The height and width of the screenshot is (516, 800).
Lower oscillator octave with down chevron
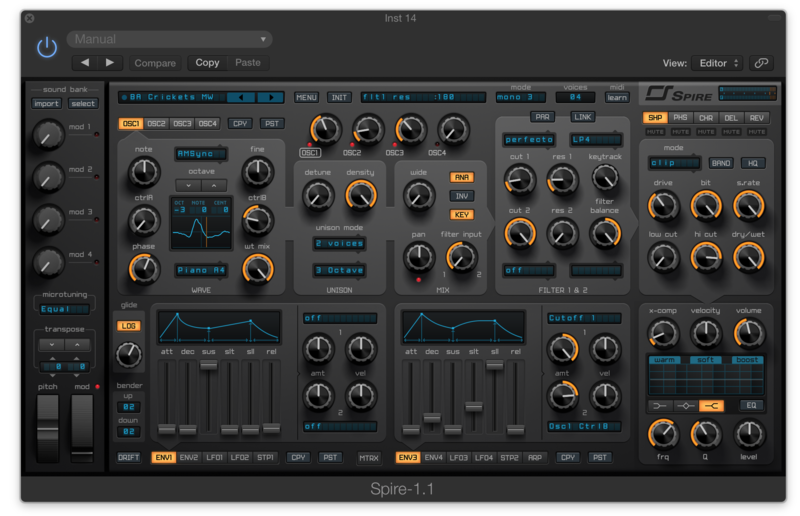[x=188, y=185]
